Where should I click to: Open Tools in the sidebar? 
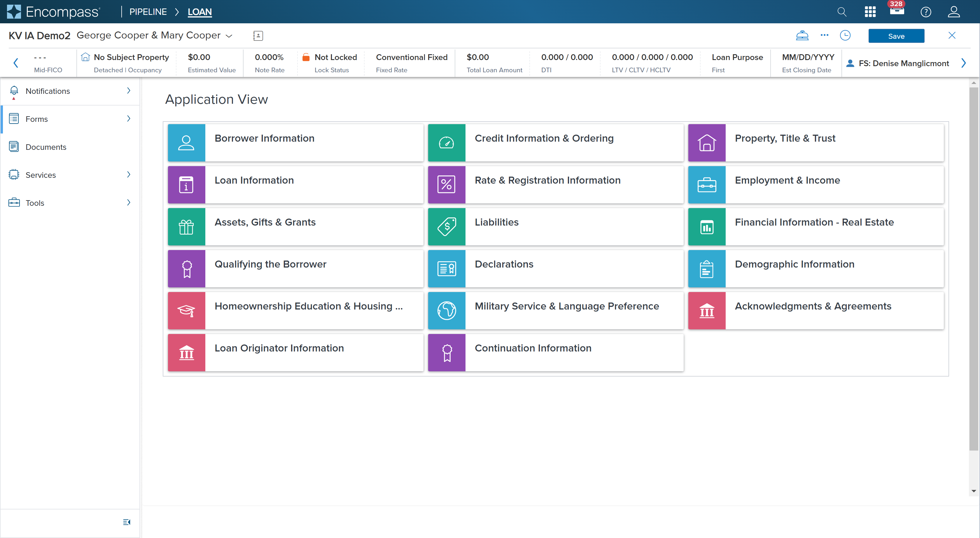point(70,203)
